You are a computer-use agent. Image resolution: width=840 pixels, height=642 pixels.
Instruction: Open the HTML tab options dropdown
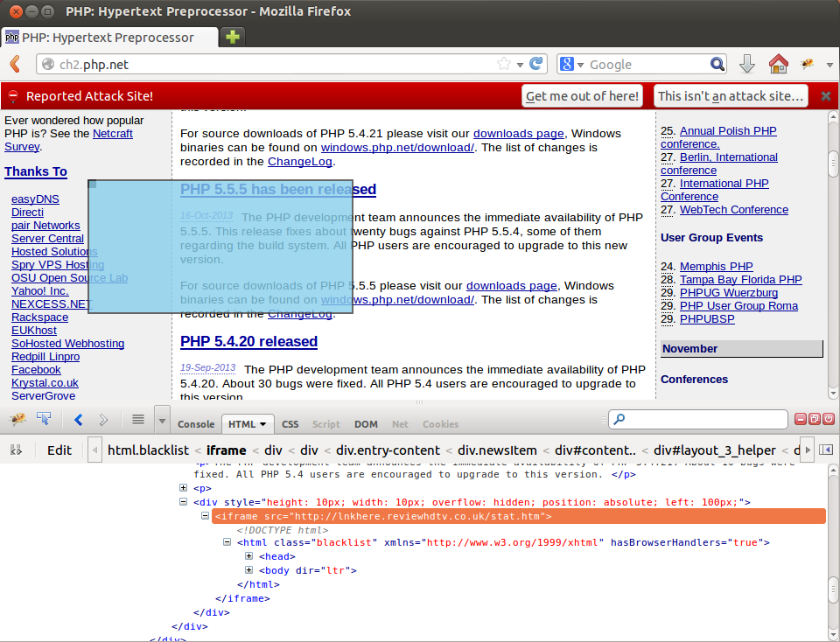[263, 424]
